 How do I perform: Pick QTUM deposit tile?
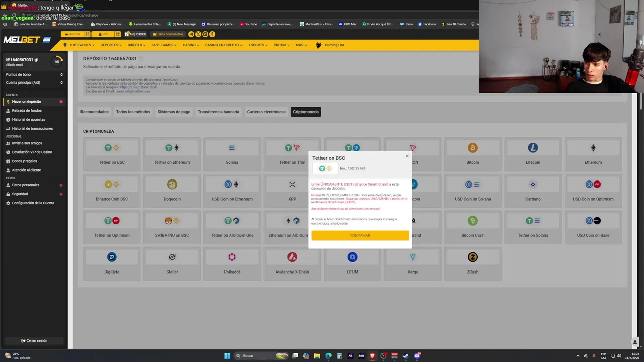pyautogui.click(x=352, y=263)
